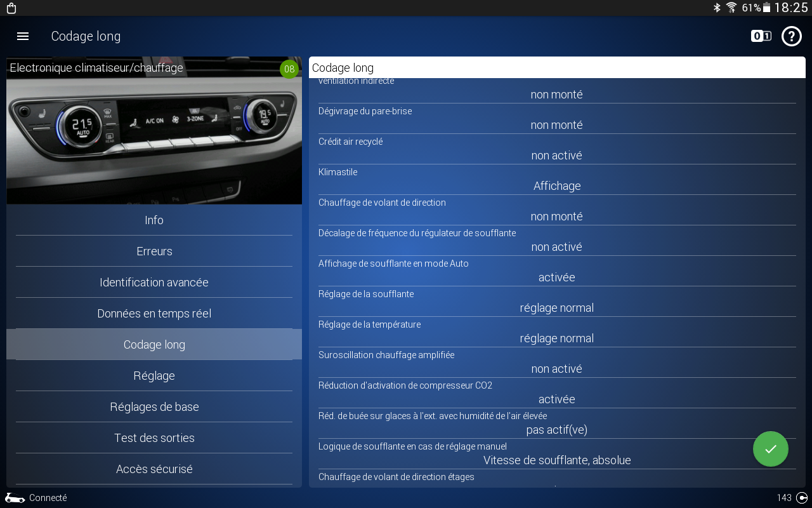
Task: Click the Crédit air recyclé label
Action: 351,142
